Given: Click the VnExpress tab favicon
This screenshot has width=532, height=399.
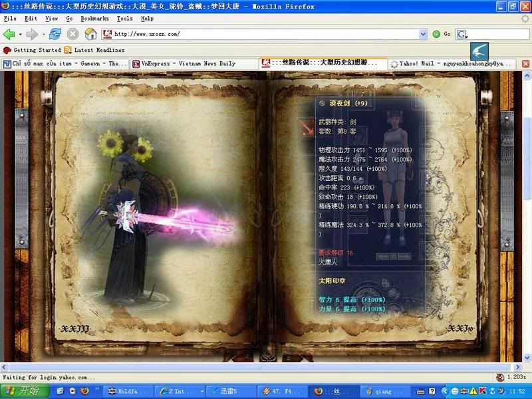Looking at the screenshot, I should [136, 64].
